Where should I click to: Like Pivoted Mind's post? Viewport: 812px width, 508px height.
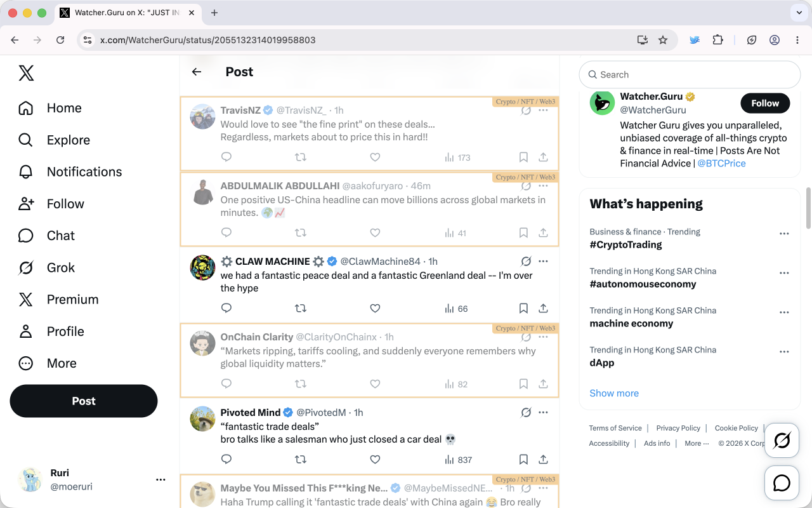[375, 460]
